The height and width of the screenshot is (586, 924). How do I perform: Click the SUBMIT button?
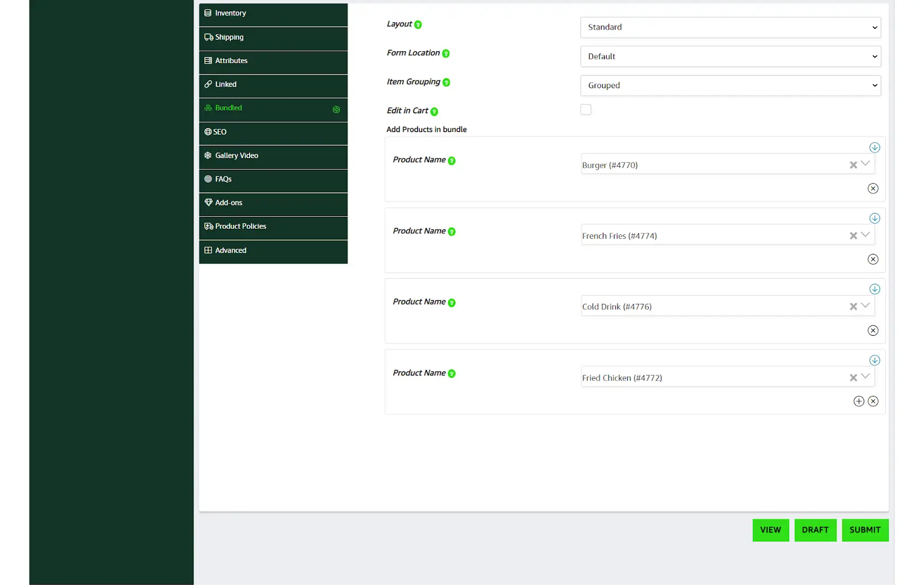click(x=865, y=530)
